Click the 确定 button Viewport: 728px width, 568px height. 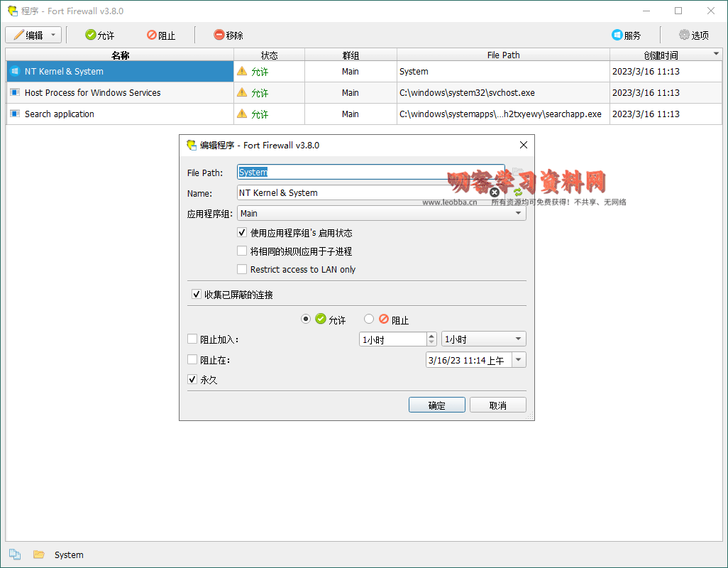coord(437,405)
